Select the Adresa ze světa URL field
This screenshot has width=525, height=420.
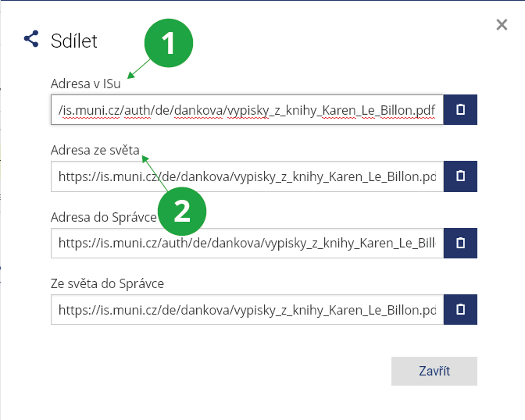click(247, 176)
